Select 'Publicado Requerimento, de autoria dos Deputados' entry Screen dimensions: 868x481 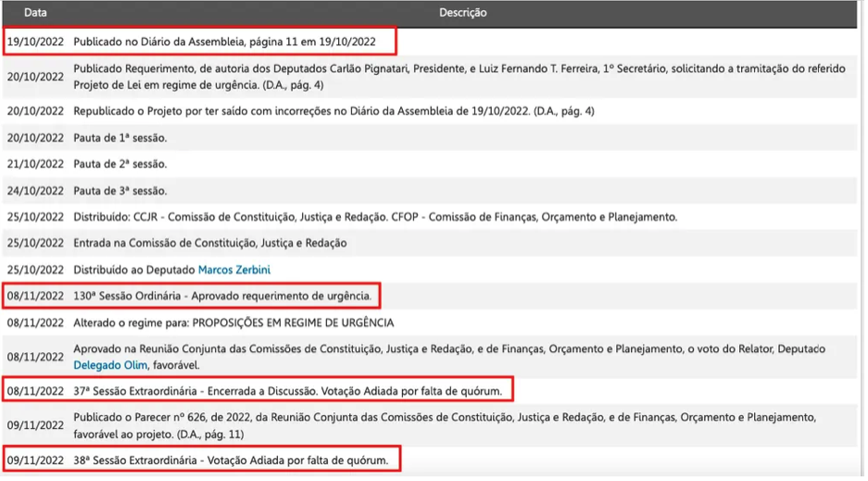point(459,77)
